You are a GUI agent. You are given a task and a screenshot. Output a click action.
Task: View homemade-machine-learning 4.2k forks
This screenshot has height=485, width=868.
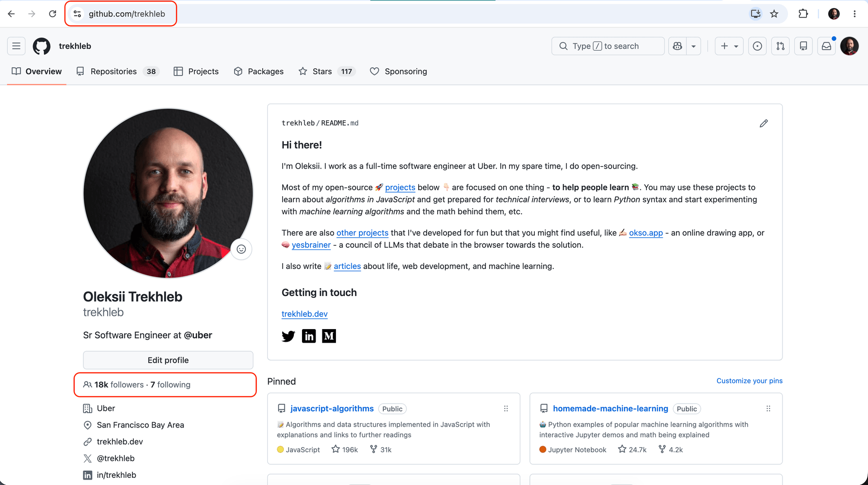click(670, 449)
